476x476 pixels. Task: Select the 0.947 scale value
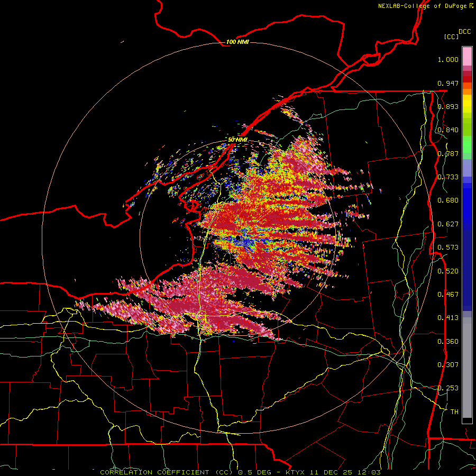[448, 83]
